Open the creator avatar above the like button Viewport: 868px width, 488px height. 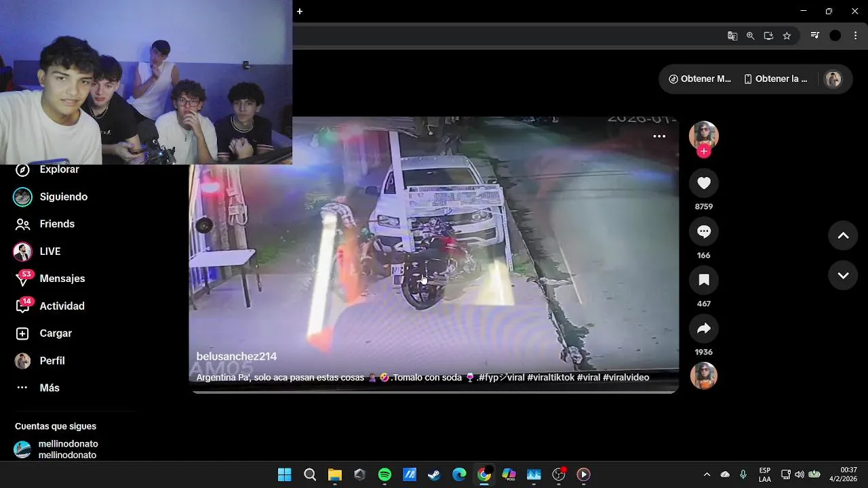click(704, 136)
